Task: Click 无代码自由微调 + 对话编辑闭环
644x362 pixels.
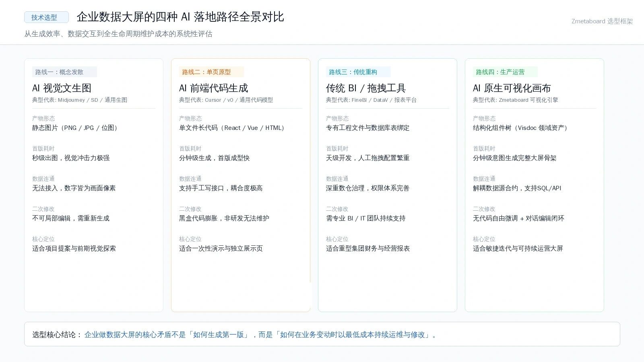Action: tap(518, 218)
